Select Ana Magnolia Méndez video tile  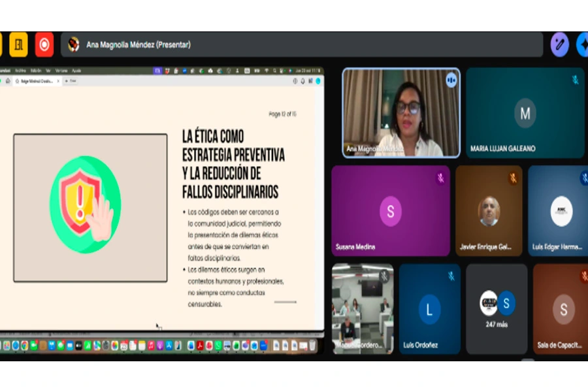tap(401, 113)
